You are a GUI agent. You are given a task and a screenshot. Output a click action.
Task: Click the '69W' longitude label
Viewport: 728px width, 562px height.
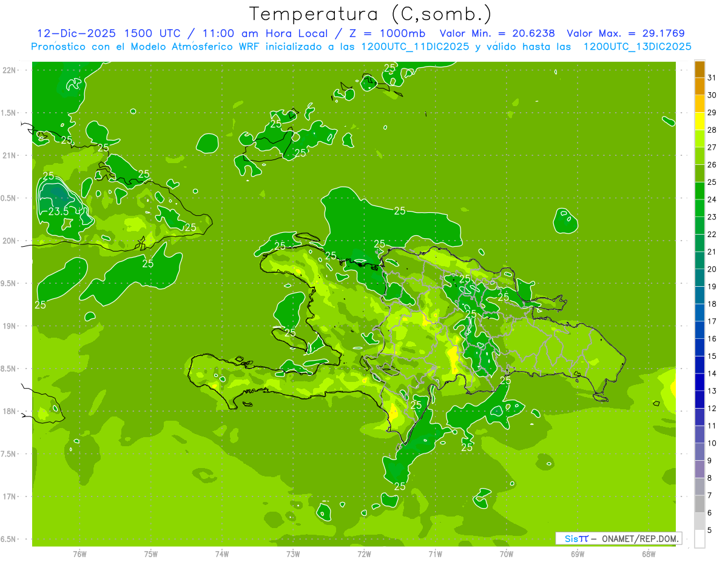click(x=578, y=554)
